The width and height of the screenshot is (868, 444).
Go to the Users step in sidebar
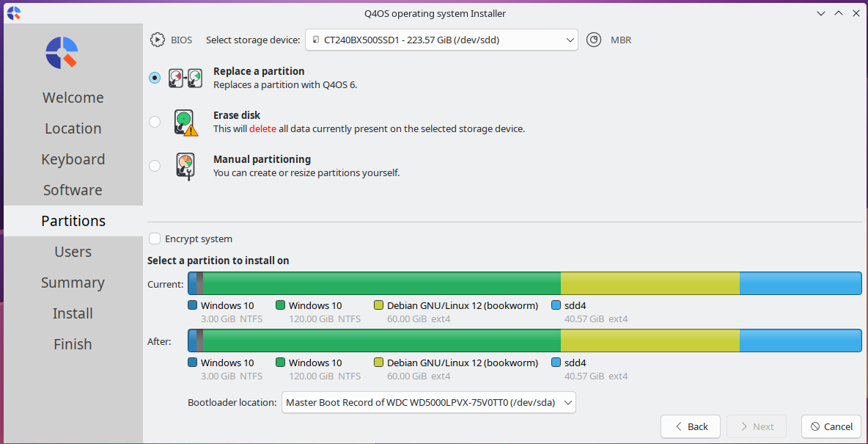pyautogui.click(x=73, y=252)
